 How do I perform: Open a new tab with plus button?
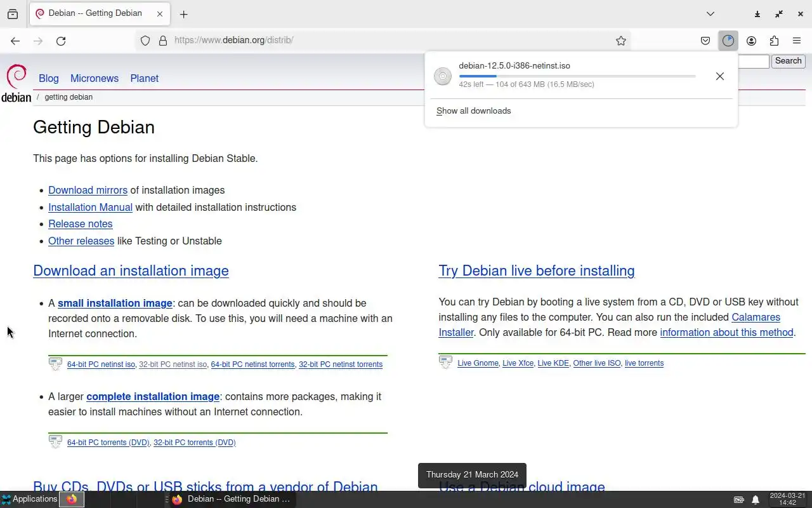coord(183,14)
